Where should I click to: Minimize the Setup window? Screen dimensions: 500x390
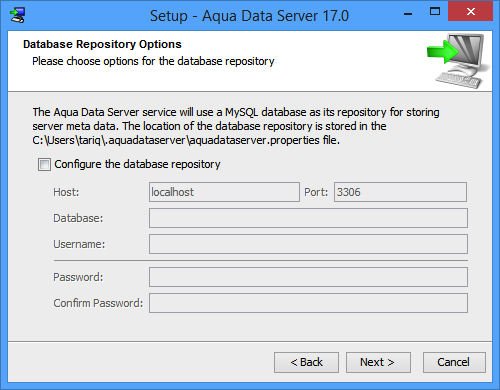(x=408, y=14)
